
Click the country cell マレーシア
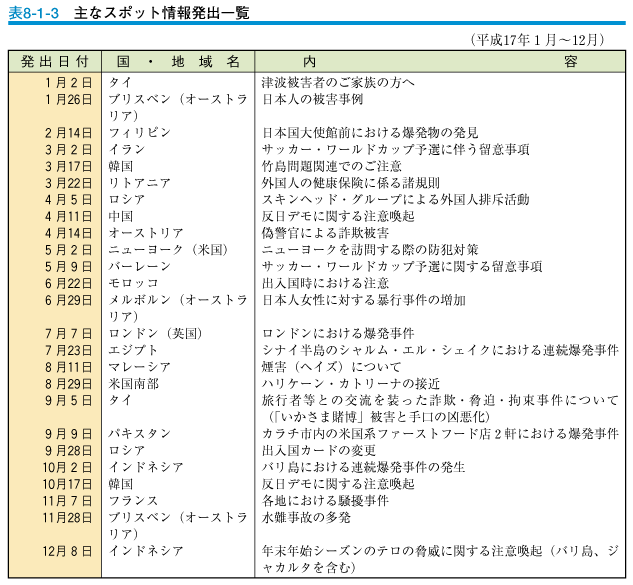click(140, 367)
